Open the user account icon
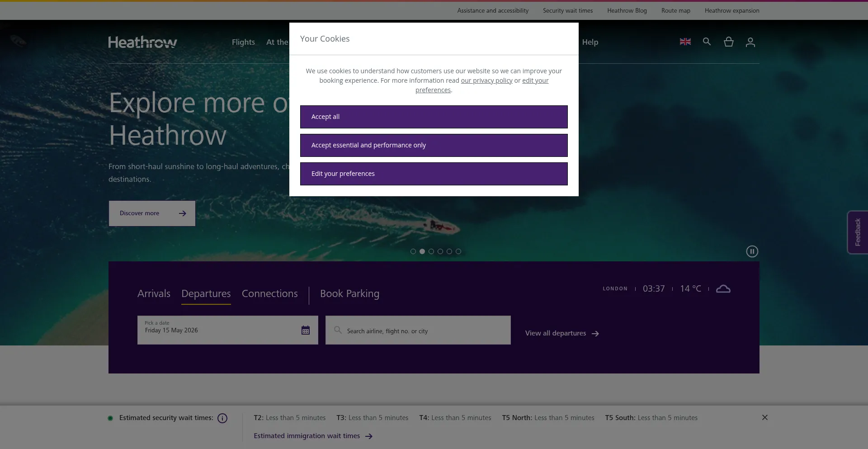 pos(750,42)
